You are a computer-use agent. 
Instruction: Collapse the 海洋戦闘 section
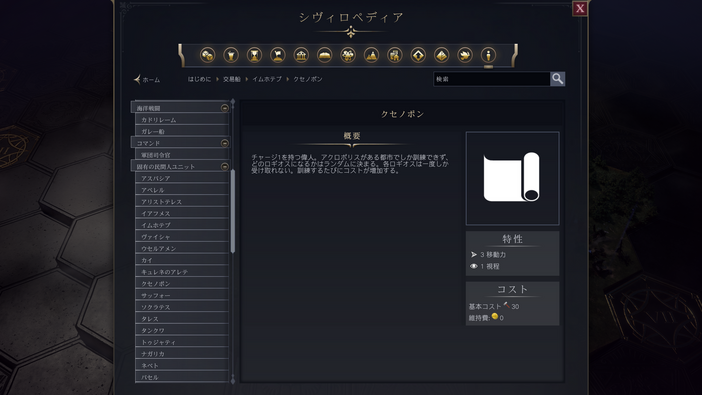(225, 108)
